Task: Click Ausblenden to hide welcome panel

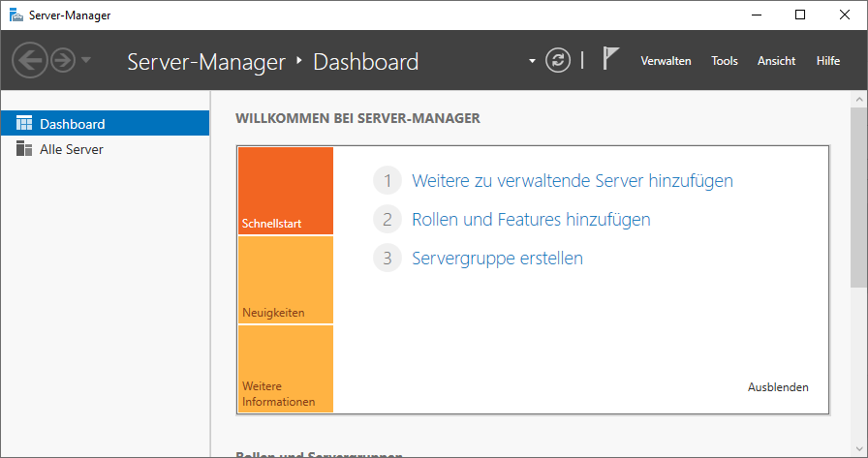Action: click(778, 387)
